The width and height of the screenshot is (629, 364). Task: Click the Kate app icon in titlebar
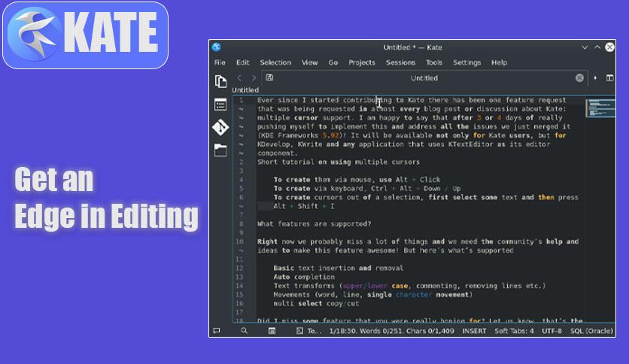pos(217,47)
